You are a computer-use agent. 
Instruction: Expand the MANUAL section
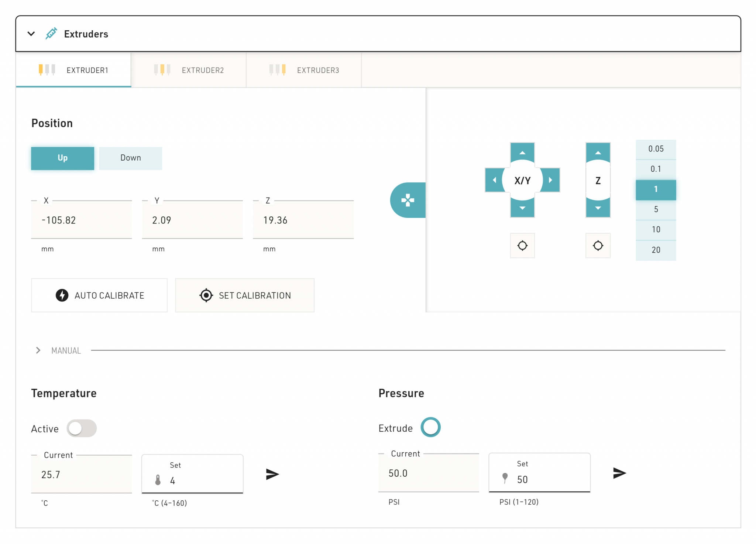(x=38, y=350)
